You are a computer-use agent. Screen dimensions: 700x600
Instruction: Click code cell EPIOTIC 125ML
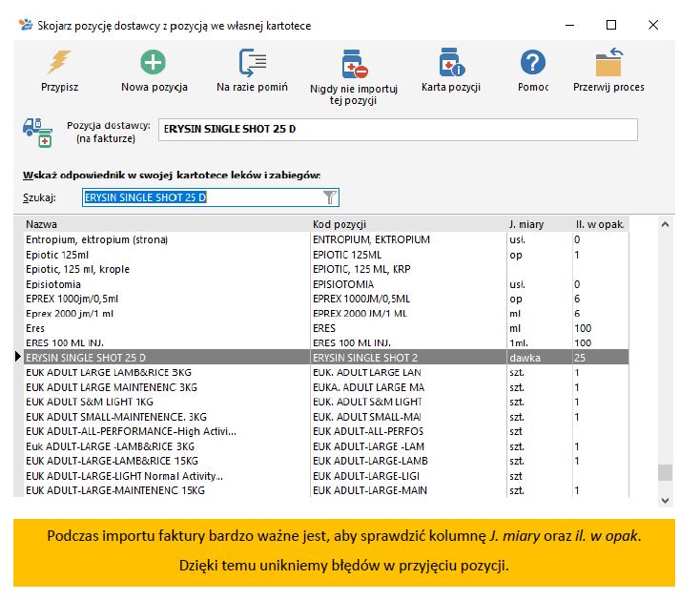(x=408, y=255)
